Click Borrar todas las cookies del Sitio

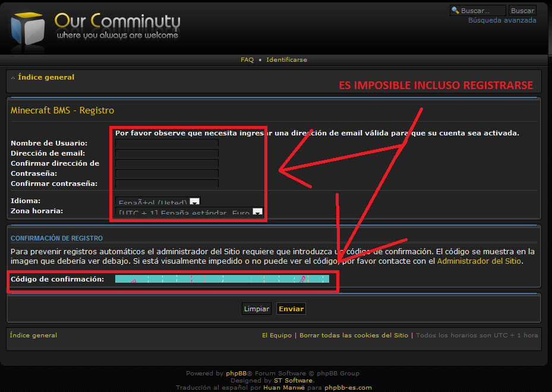tap(354, 336)
